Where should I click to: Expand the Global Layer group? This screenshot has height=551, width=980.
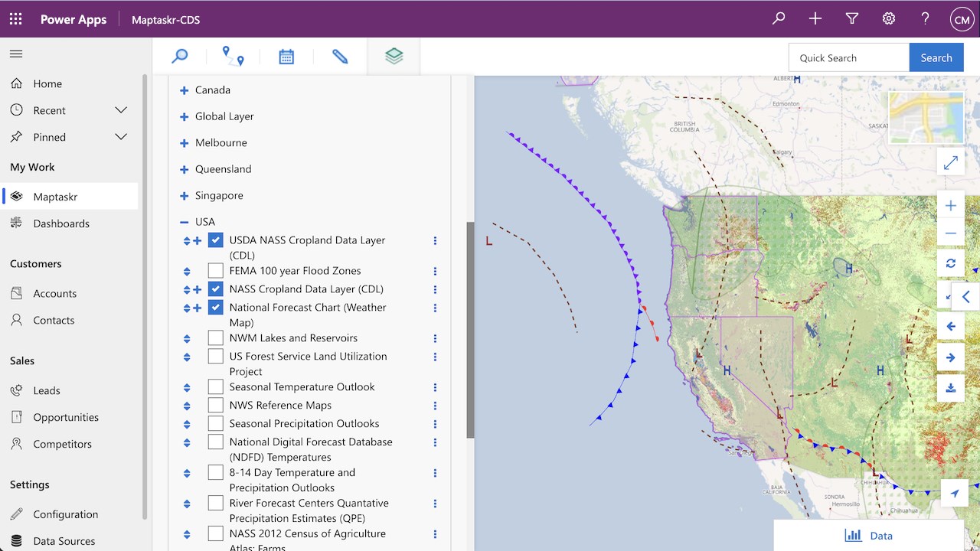pos(184,116)
